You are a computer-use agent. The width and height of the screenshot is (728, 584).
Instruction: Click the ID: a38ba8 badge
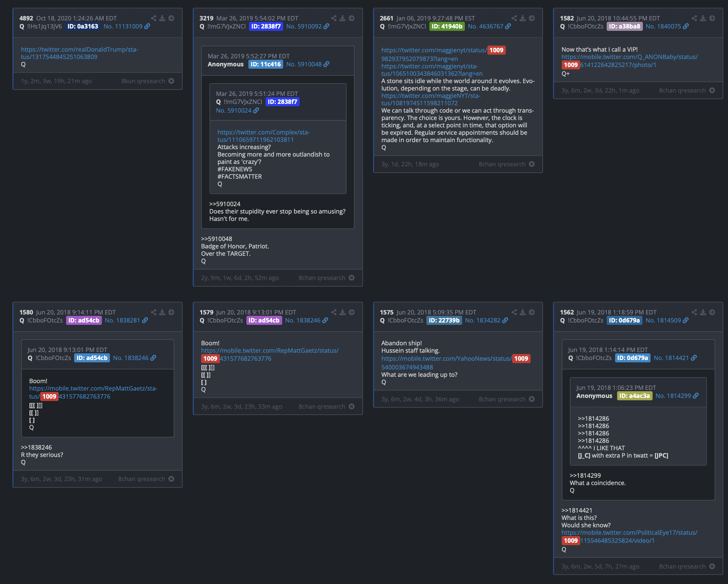pos(624,26)
